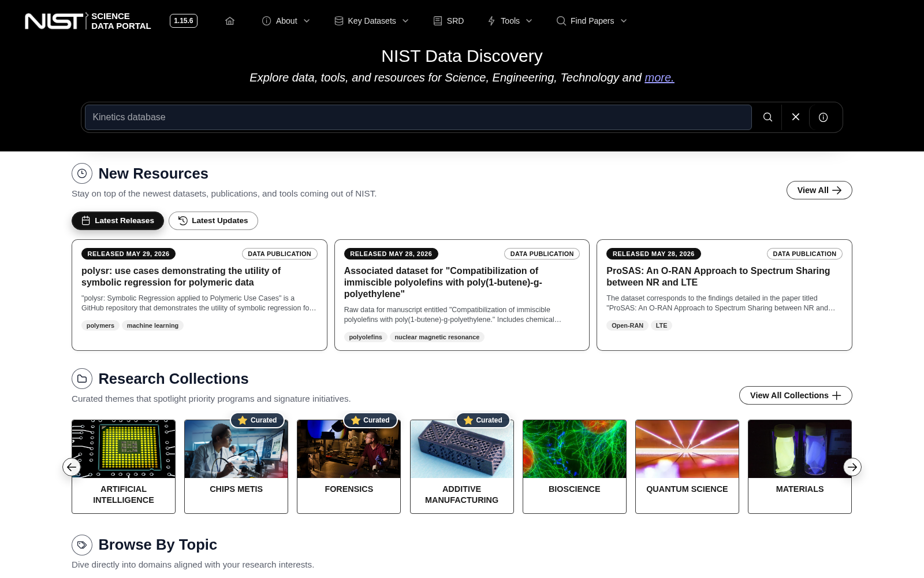Select the Latest Releases tab
Image resolution: width=924 pixels, height=578 pixels.
(118, 221)
